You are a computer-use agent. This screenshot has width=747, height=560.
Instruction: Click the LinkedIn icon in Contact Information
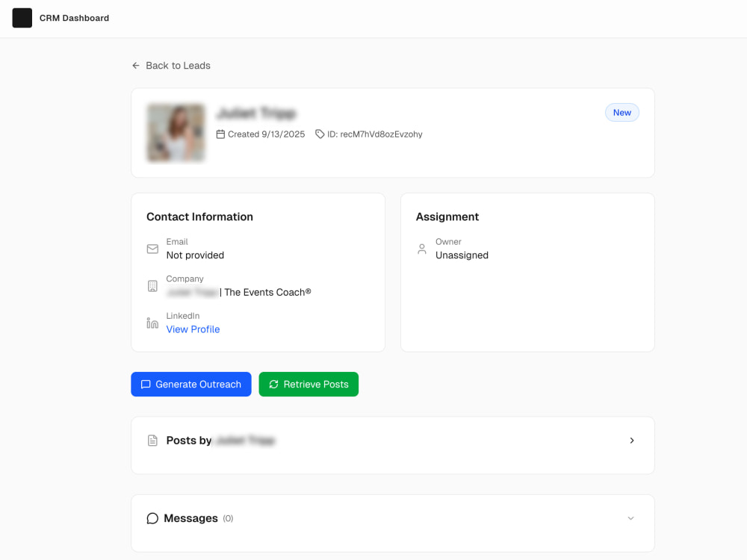click(152, 323)
